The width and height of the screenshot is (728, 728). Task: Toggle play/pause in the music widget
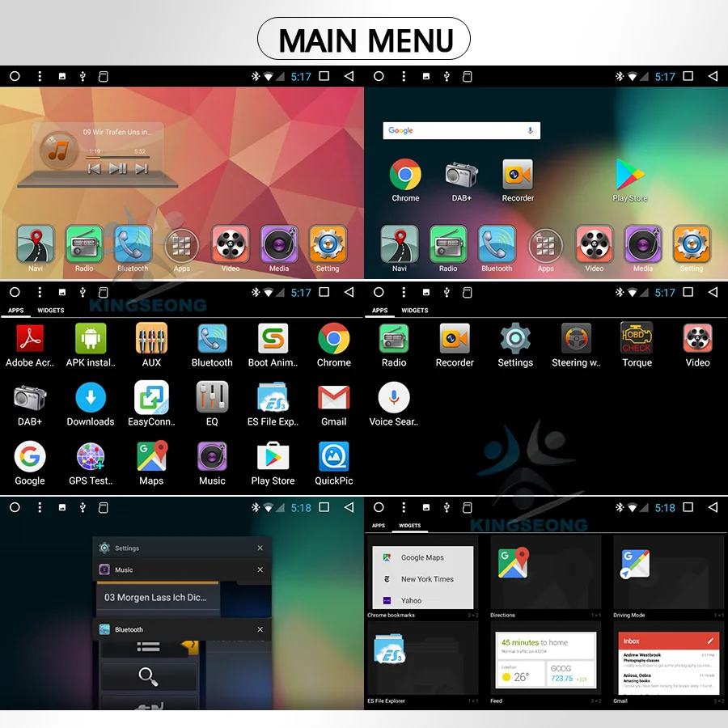pos(118,168)
